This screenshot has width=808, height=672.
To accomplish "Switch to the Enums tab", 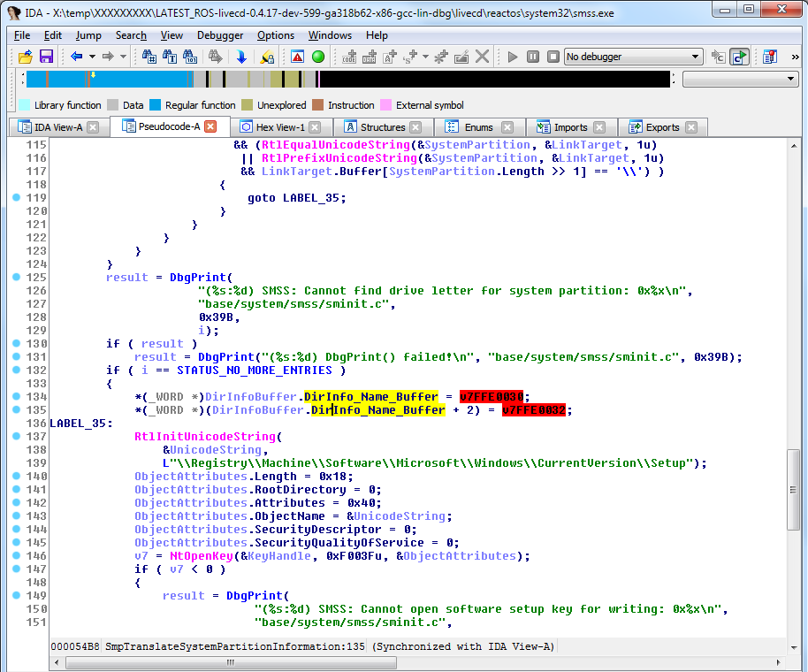I will (479, 127).
